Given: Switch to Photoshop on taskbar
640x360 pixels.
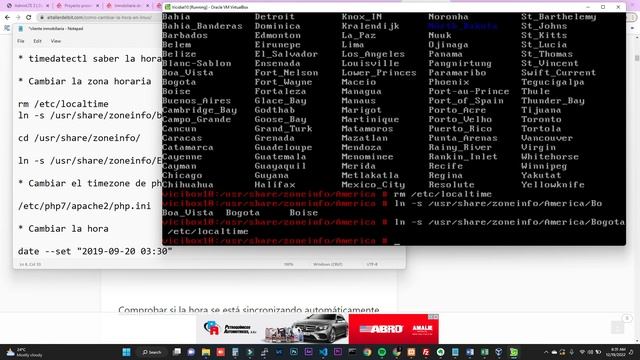Looking at the screenshot, I should pyautogui.click(x=294, y=352).
